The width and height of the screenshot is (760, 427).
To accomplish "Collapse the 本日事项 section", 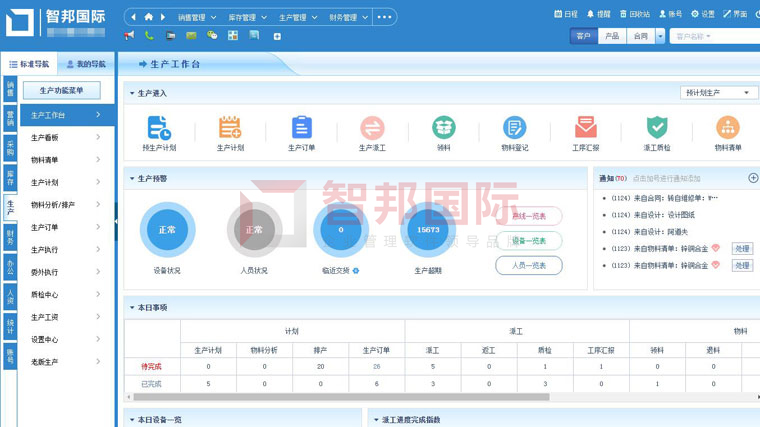I will [x=132, y=307].
